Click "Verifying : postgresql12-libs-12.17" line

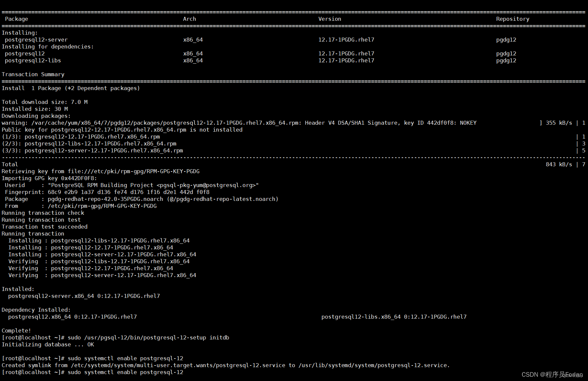(x=99, y=261)
